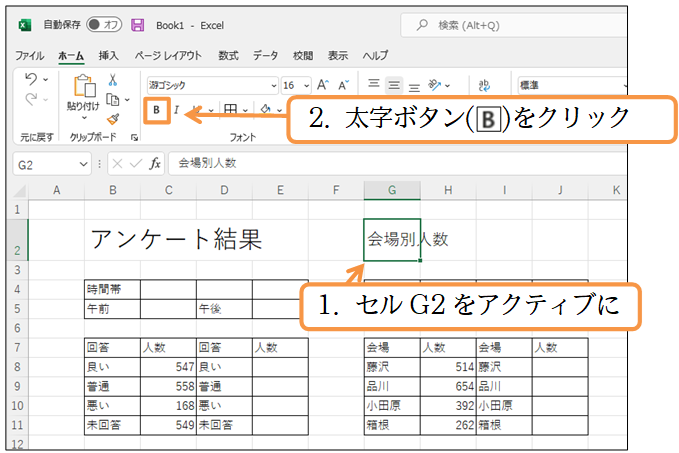This screenshot has height=453, width=679.
Task: Select cell G2 containing 会場別人数
Action: [392, 240]
